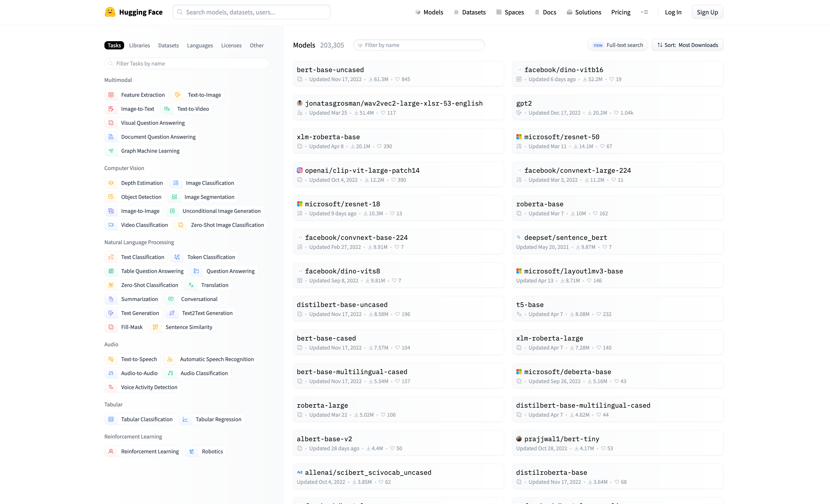Select the Robotics task icon
The image size is (830, 504).
pos(192,451)
